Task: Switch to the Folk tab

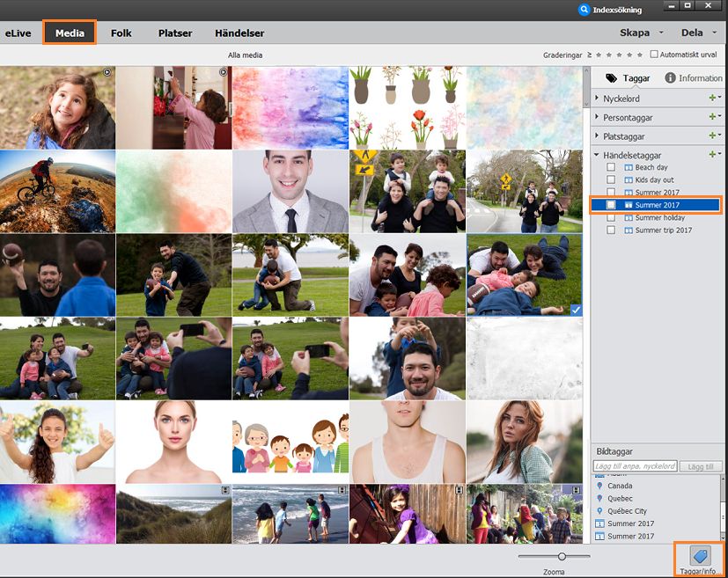Action: 121,33
